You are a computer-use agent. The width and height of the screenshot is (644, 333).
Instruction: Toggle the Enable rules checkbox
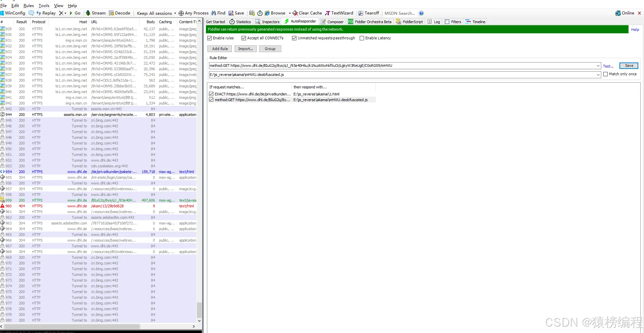click(x=210, y=38)
